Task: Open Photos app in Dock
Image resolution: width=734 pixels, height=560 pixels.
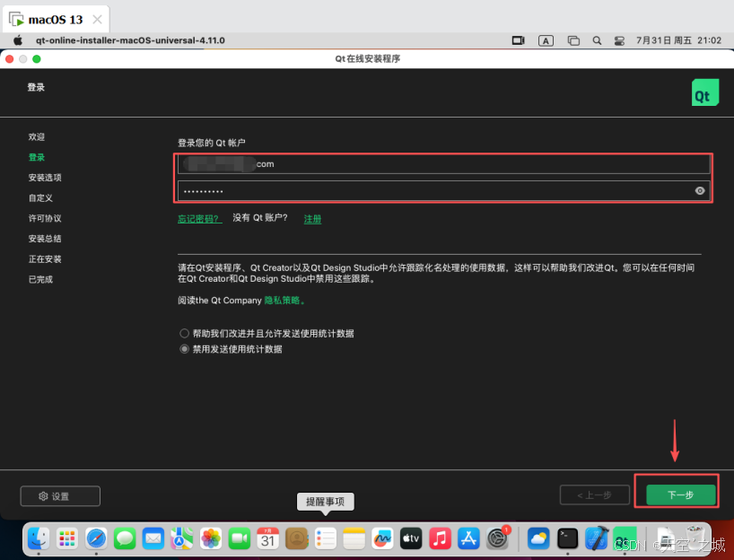Action: pyautogui.click(x=211, y=538)
